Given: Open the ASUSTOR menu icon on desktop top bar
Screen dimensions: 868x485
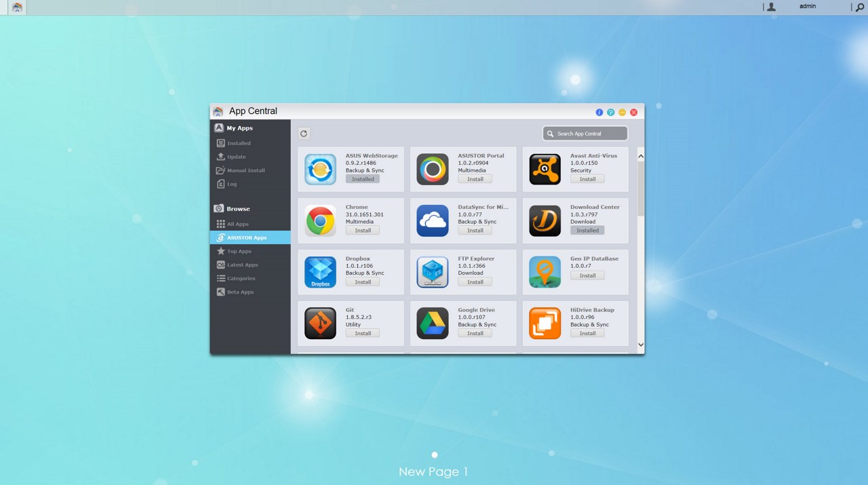Looking at the screenshot, I should coord(17,7).
